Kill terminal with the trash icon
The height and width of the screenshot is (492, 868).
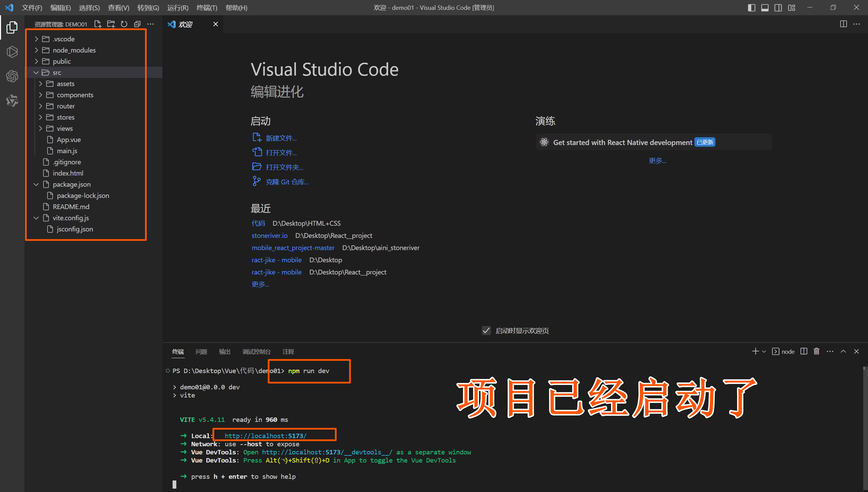click(x=816, y=351)
